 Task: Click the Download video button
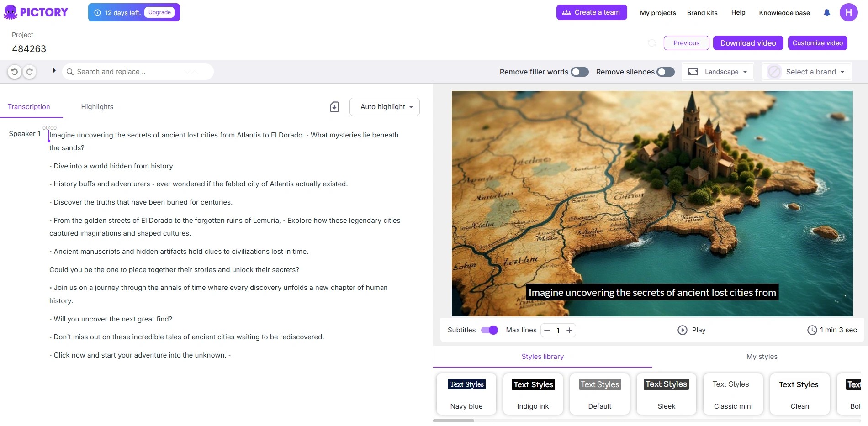coord(748,43)
